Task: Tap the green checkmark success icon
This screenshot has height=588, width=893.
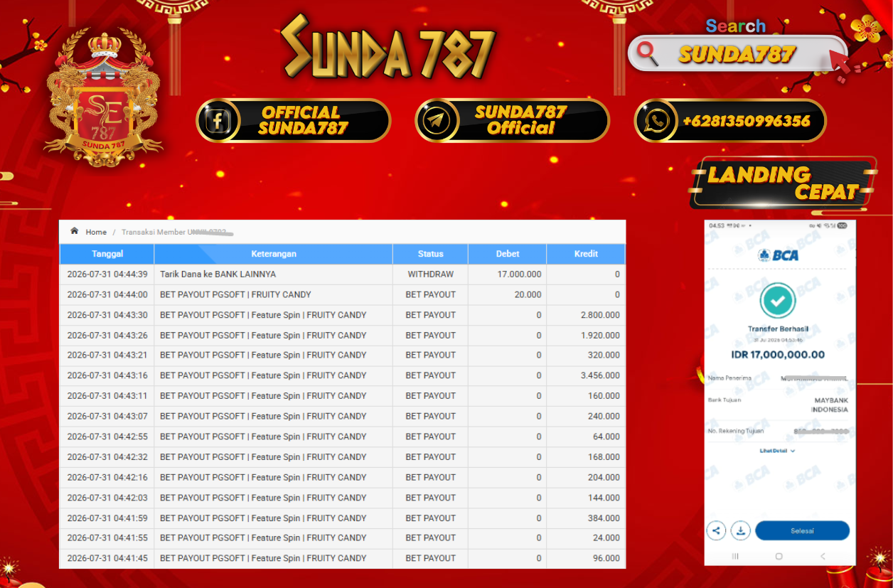Action: pos(778,301)
